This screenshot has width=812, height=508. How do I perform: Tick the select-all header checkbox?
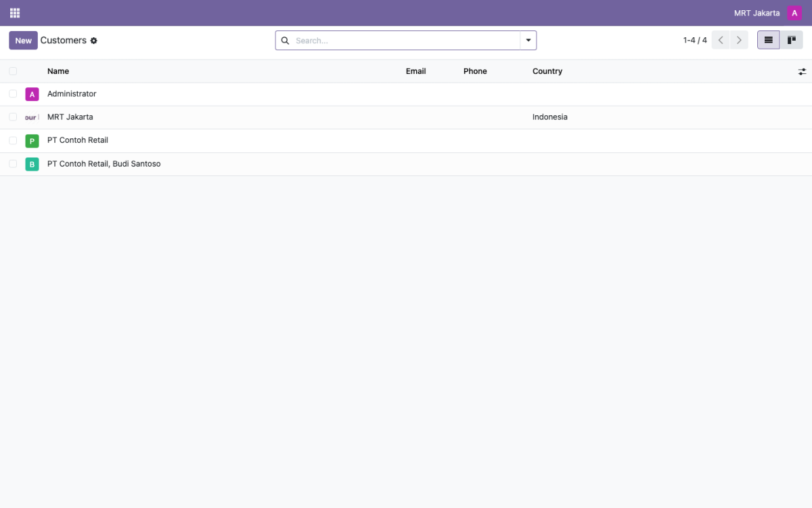coord(13,71)
